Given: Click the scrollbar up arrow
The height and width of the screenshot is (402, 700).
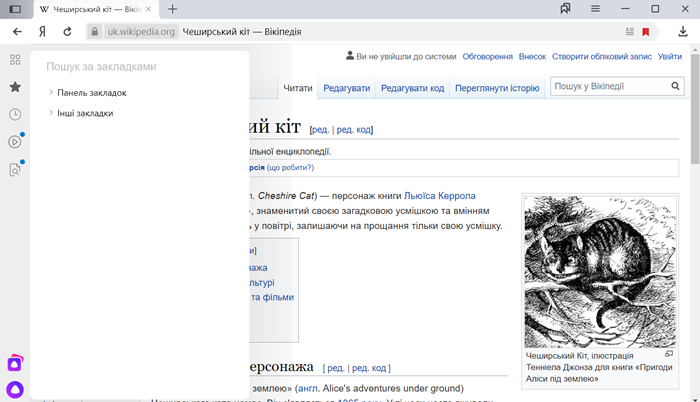Looking at the screenshot, I should click(695, 49).
